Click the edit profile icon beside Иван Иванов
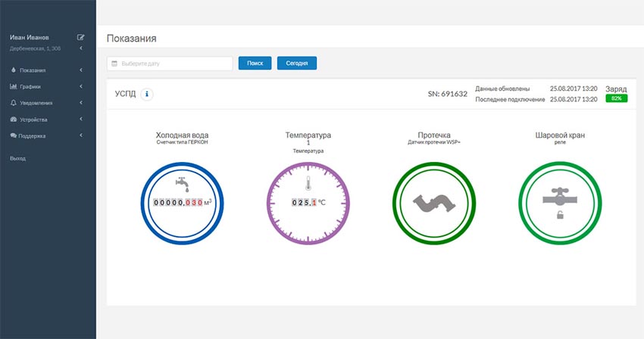 pos(81,37)
